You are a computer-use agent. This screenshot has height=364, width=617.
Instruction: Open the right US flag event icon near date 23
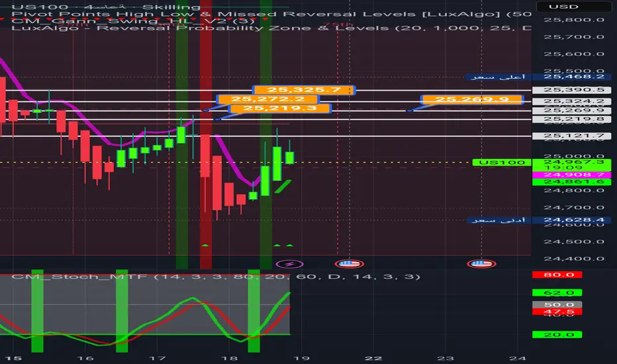click(481, 263)
